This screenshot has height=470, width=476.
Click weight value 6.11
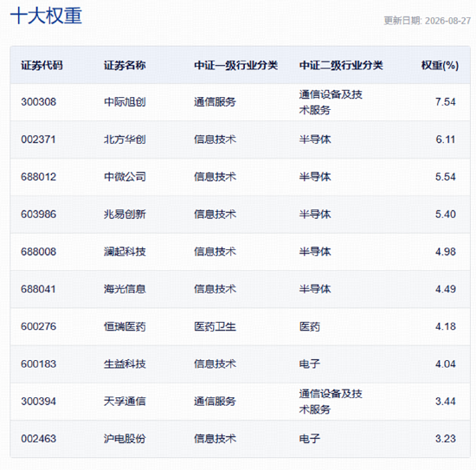click(x=446, y=139)
